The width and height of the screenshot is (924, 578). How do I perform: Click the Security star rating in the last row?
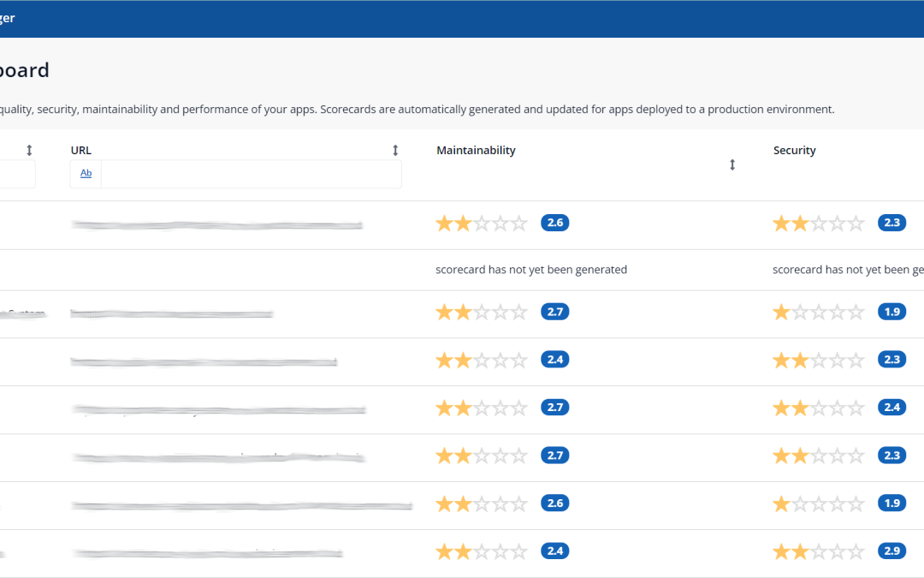pyautogui.click(x=819, y=551)
